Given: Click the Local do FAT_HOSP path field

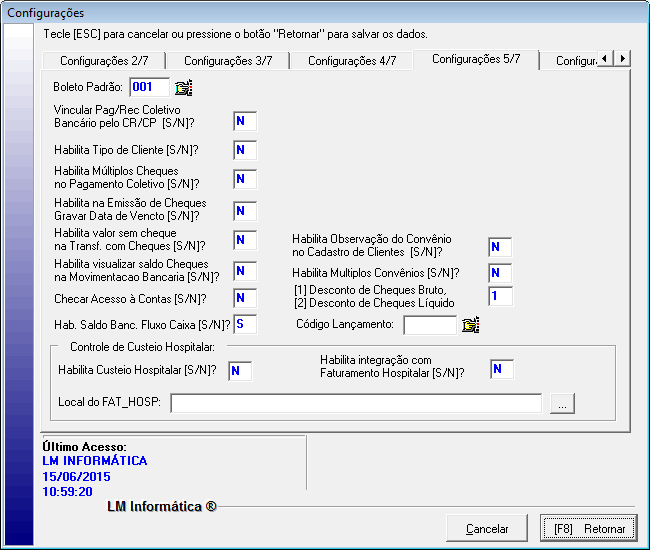Looking at the screenshot, I should coord(356,404).
